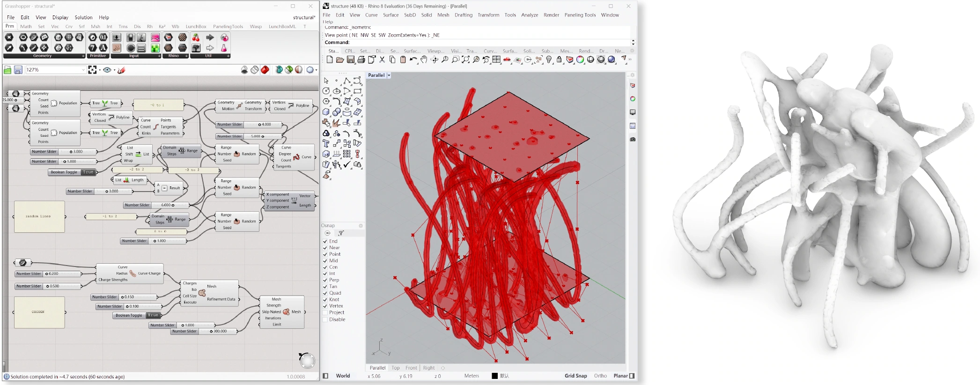Click the light bulb Hide/Show icon in Rhino

(x=549, y=59)
